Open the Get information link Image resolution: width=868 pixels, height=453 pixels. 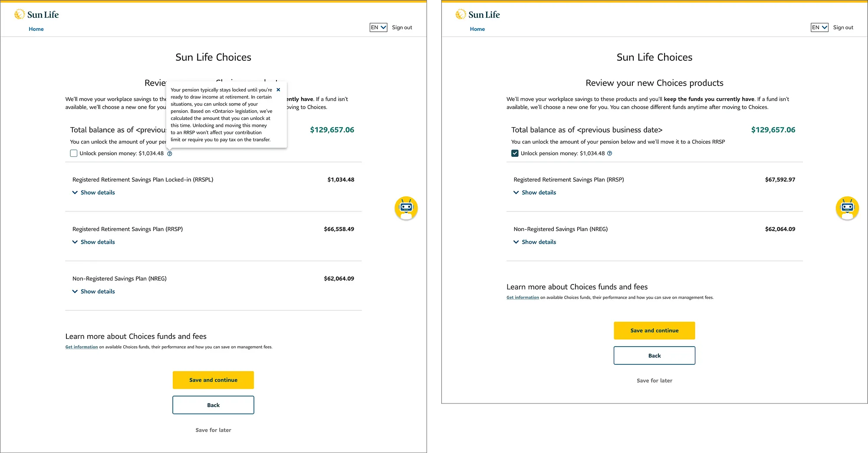pos(81,347)
